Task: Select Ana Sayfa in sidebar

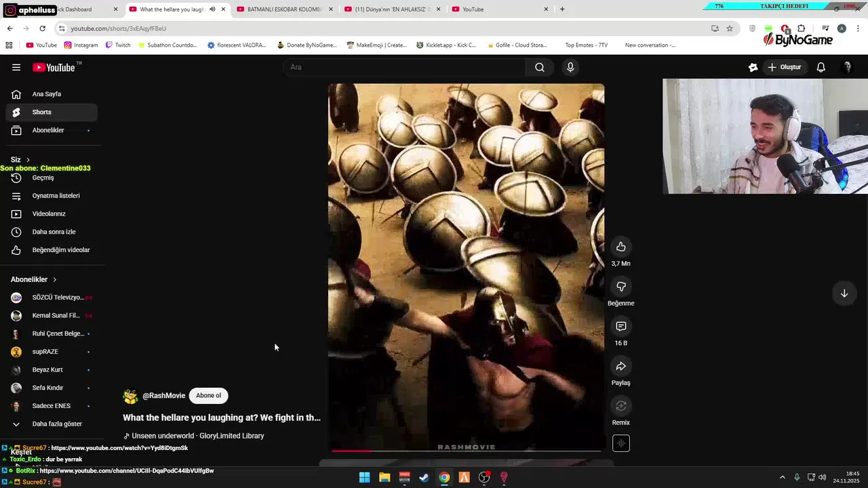Action: 52,94
